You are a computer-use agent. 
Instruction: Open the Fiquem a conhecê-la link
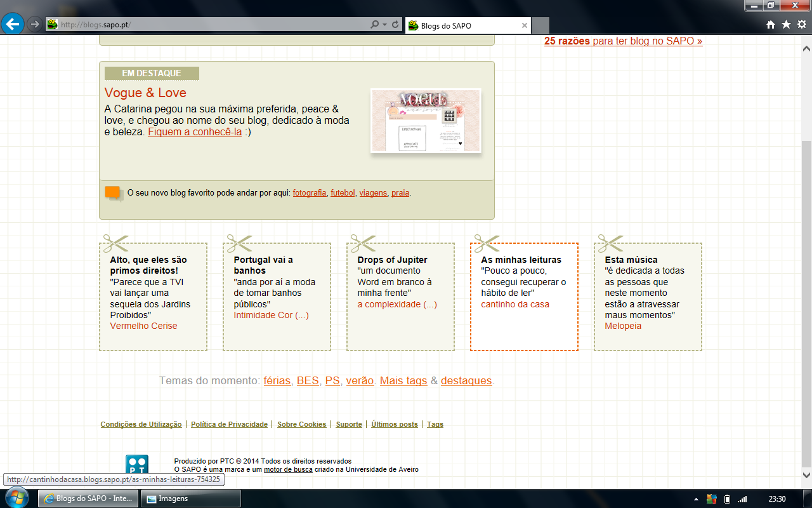tap(195, 132)
